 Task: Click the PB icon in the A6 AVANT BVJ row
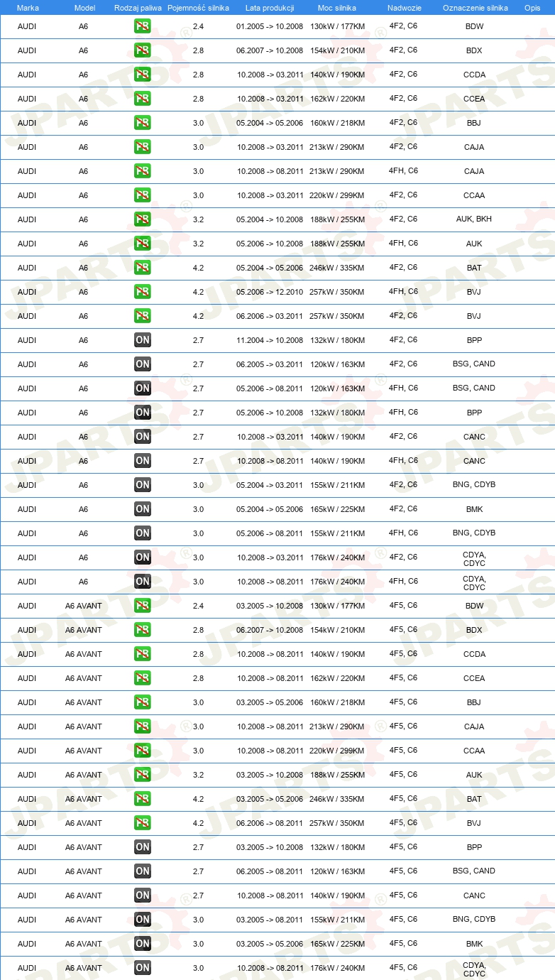coord(143,824)
